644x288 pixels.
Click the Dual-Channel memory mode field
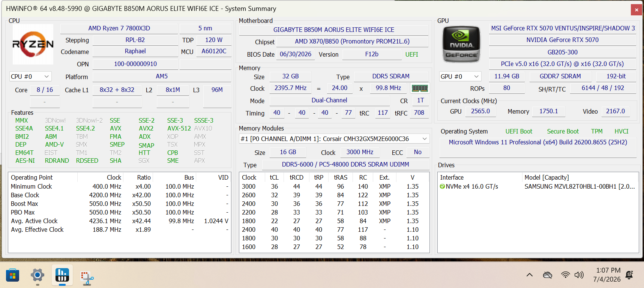(x=329, y=100)
